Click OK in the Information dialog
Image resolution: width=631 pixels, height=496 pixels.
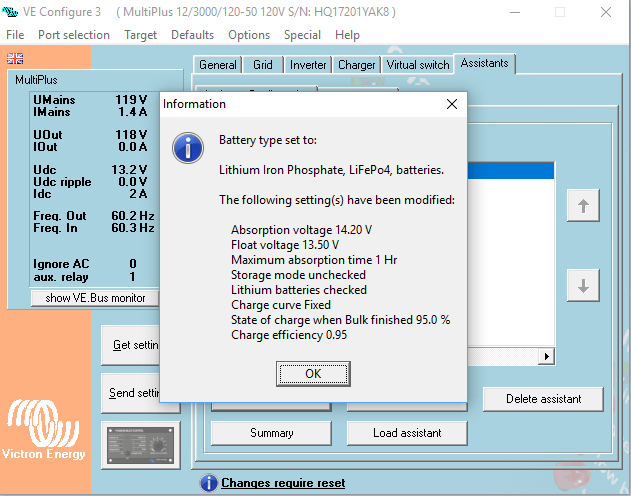pyautogui.click(x=313, y=374)
